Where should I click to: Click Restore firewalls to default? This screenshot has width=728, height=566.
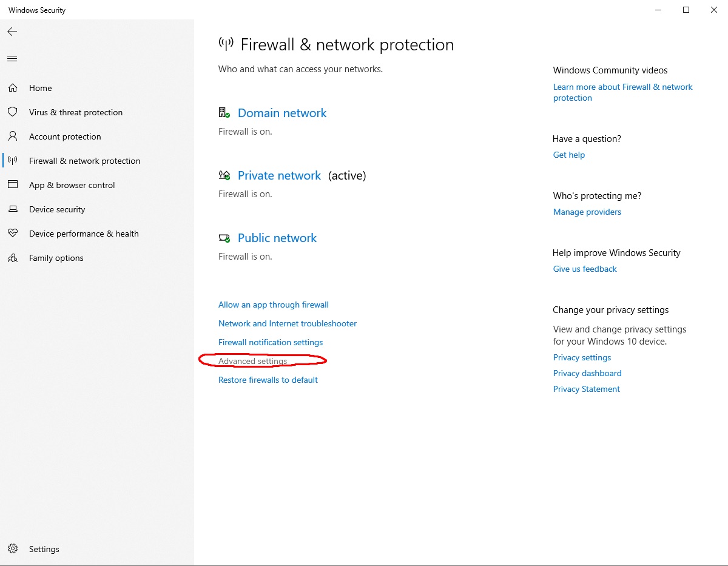[268, 380]
